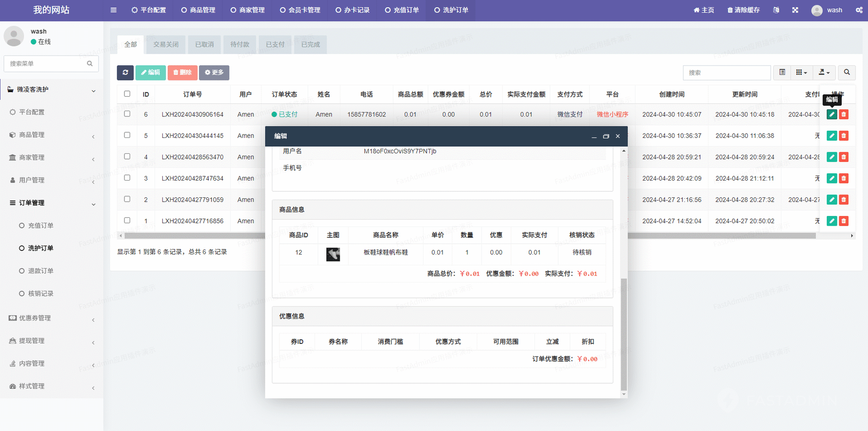Delete order row ID 2
Image resolution: width=868 pixels, height=431 pixels.
coord(844,200)
